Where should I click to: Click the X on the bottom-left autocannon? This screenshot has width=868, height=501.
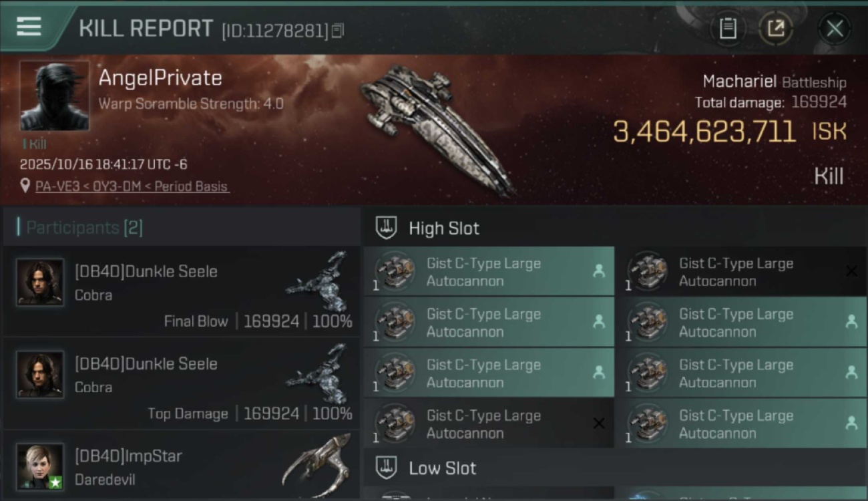599,424
